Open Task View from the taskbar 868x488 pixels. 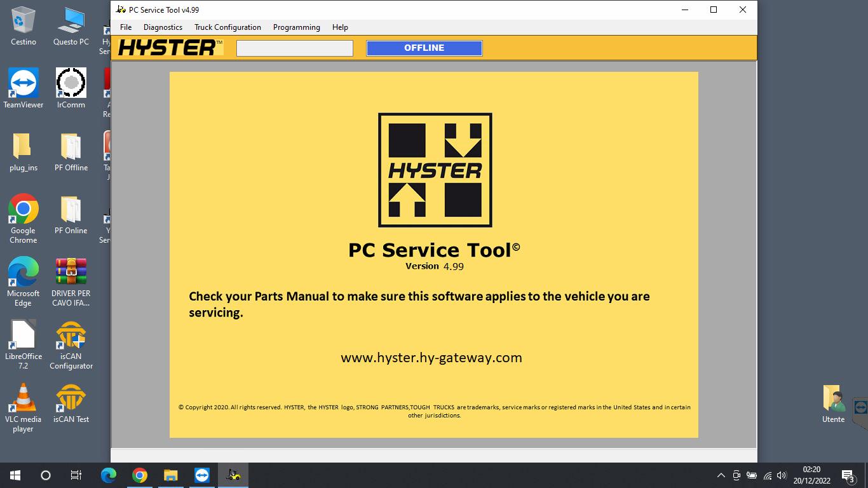point(76,475)
